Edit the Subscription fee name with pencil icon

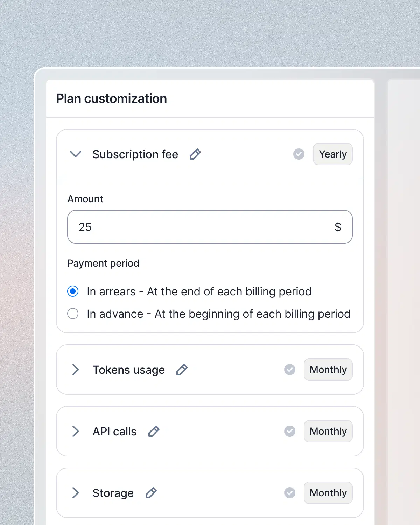[x=195, y=154]
